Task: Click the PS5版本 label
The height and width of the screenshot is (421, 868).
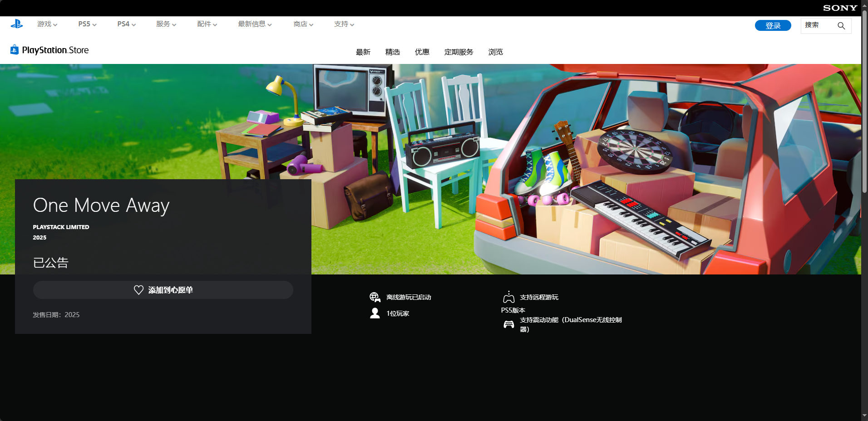Action: pyautogui.click(x=513, y=310)
